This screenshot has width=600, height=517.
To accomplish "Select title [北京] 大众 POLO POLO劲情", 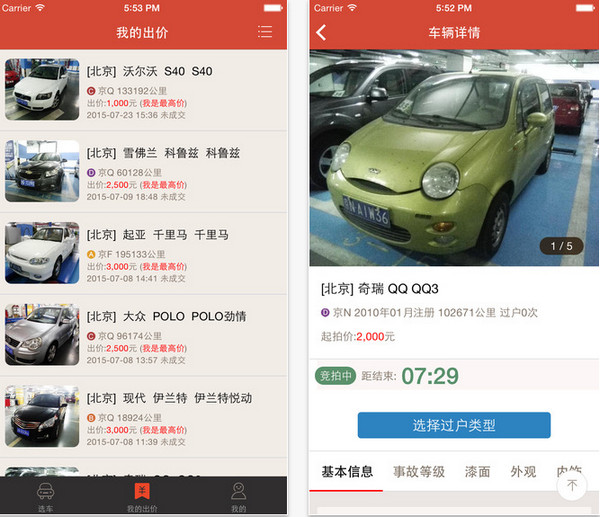I will [x=166, y=316].
